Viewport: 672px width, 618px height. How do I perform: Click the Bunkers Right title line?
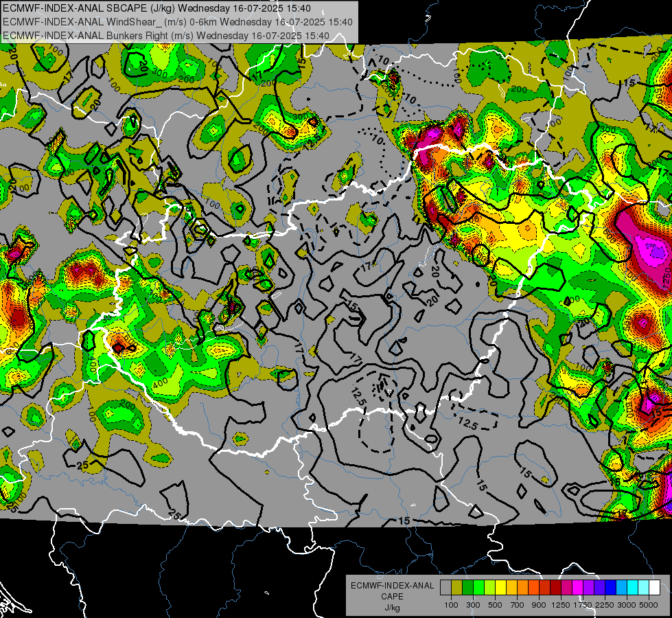(x=166, y=36)
